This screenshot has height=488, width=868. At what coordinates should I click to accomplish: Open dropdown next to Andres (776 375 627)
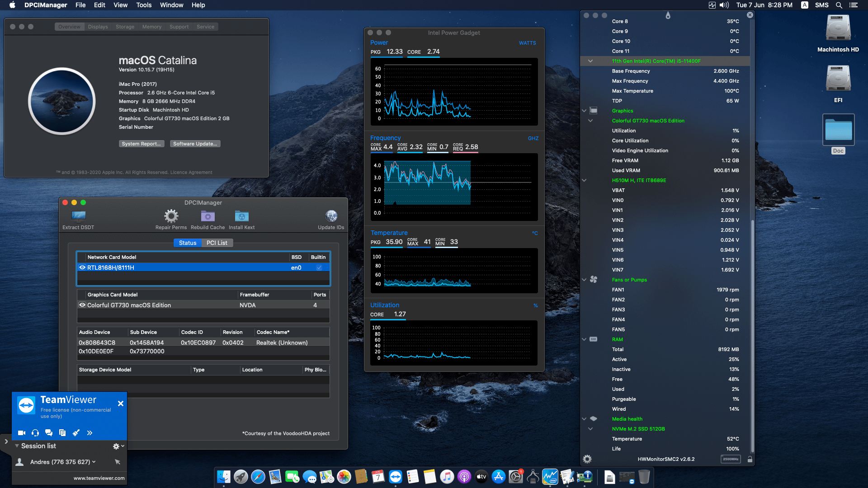coord(94,462)
